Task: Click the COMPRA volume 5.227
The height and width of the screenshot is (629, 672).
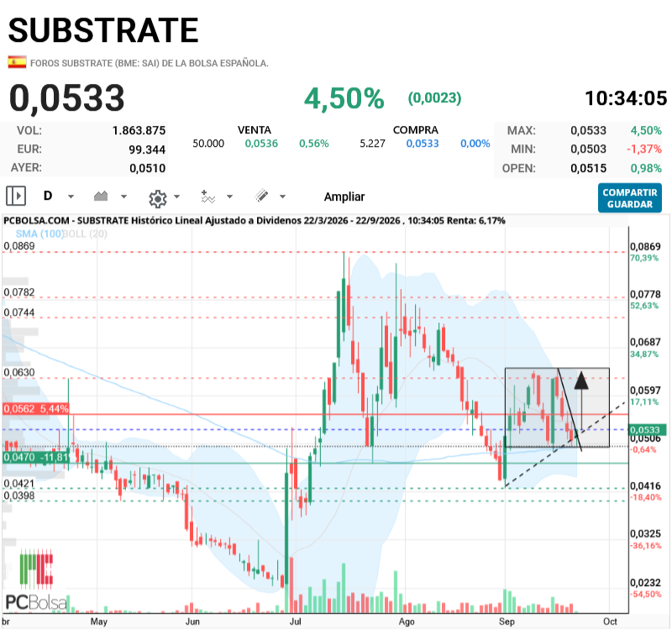Action: click(372, 144)
